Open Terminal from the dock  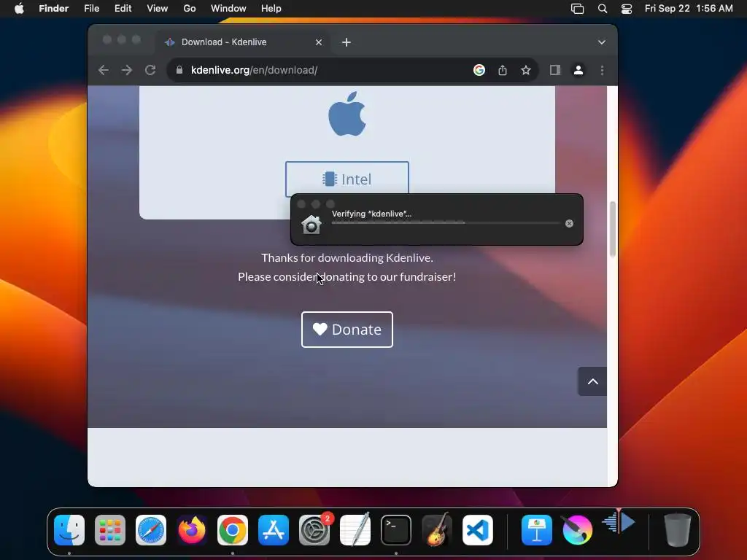pos(396,530)
